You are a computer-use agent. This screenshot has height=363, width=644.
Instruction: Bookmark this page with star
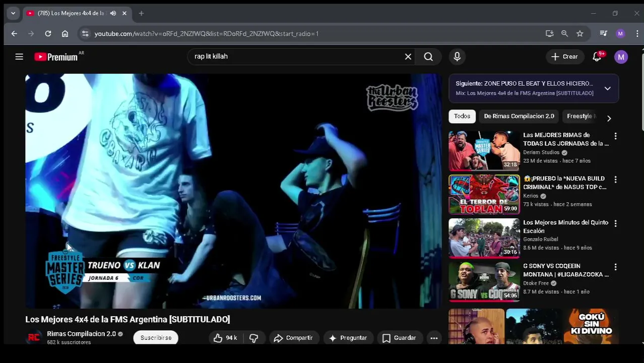(x=580, y=33)
